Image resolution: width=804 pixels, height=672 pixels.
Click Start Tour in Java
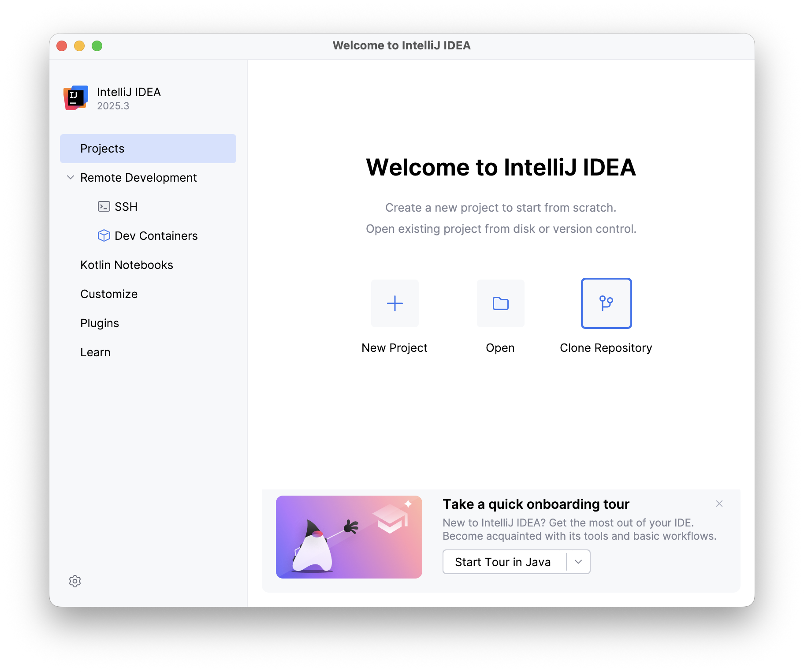pos(503,562)
